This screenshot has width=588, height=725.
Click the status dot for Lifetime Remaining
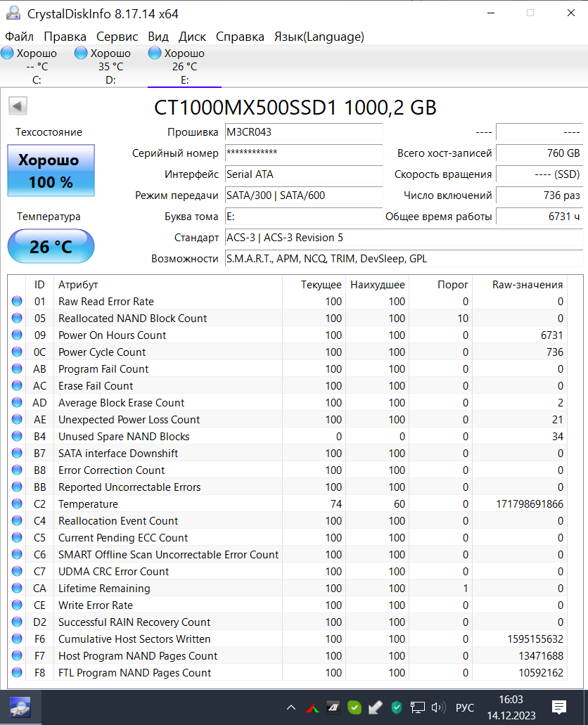(x=17, y=588)
